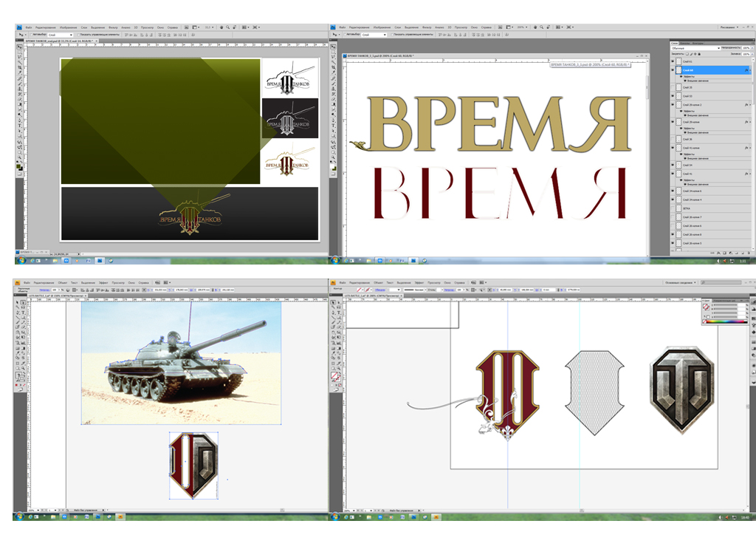Open Объект menu in bottom-right Illustrator window

379,282
